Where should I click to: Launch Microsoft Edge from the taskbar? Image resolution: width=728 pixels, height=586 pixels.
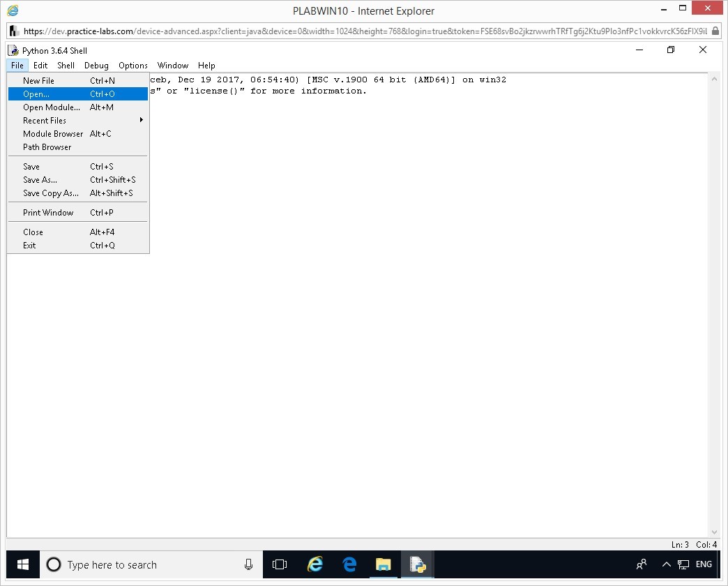(x=349, y=564)
